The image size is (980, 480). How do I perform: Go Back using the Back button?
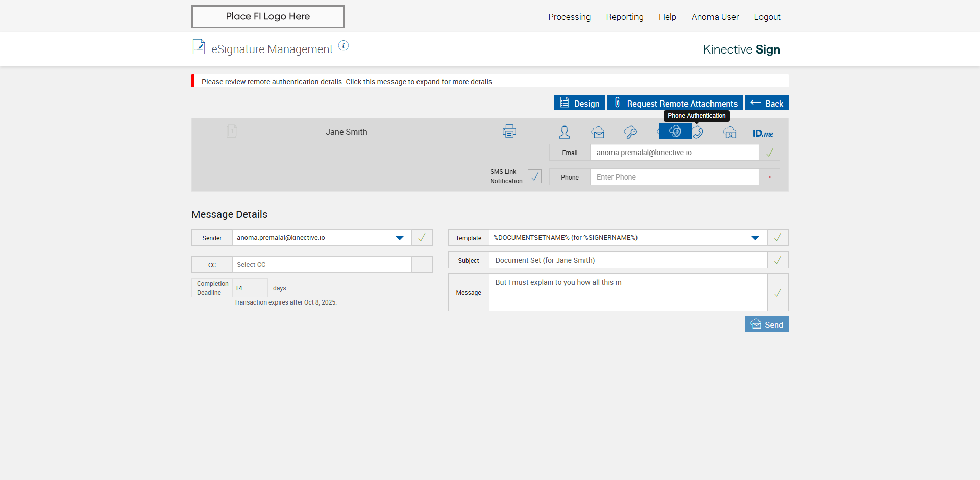click(767, 103)
